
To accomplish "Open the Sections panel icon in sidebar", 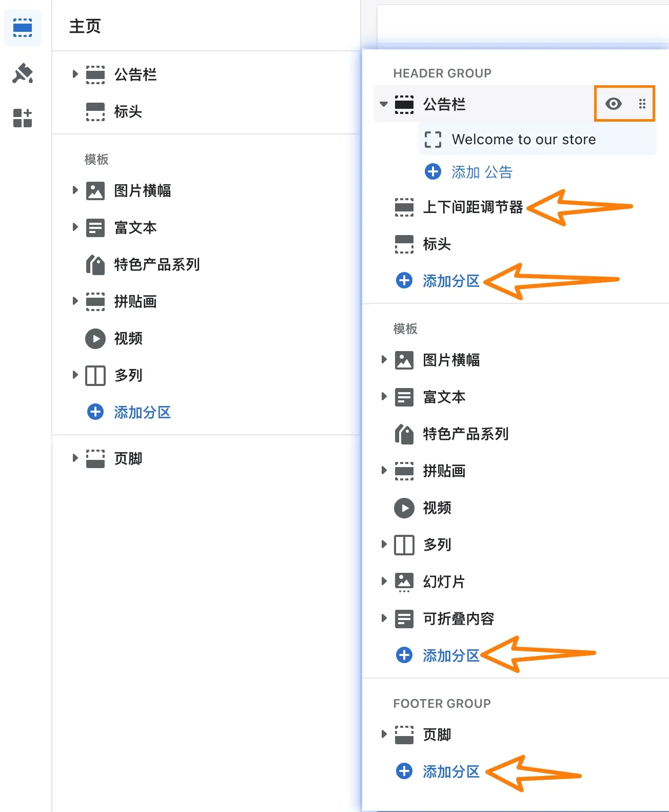I will (x=23, y=28).
